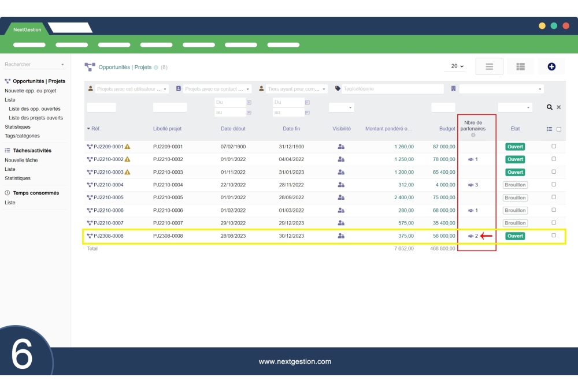Click the partners icon in PJ2210-0004 row

[470, 185]
